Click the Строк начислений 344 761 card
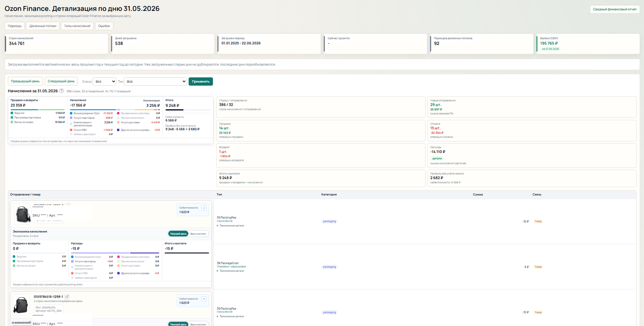The height and width of the screenshot is (326, 644). [x=57, y=44]
